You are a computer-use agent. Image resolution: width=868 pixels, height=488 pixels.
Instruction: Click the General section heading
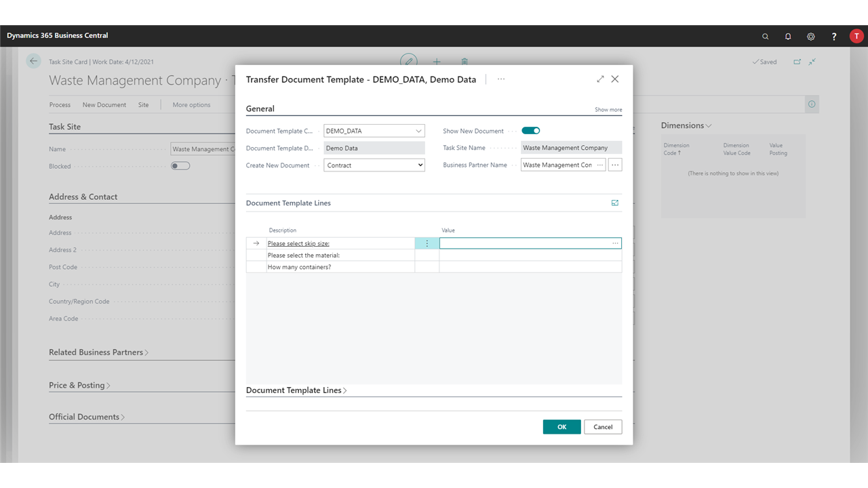click(260, 108)
